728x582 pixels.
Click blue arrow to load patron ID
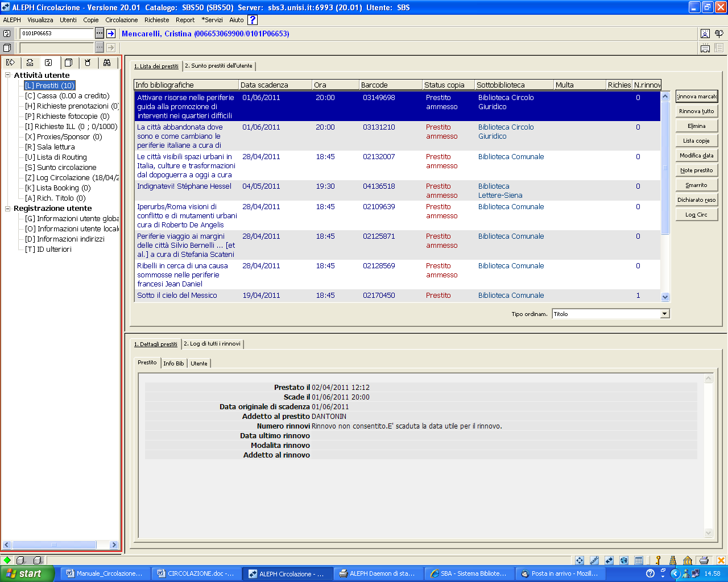pos(111,34)
